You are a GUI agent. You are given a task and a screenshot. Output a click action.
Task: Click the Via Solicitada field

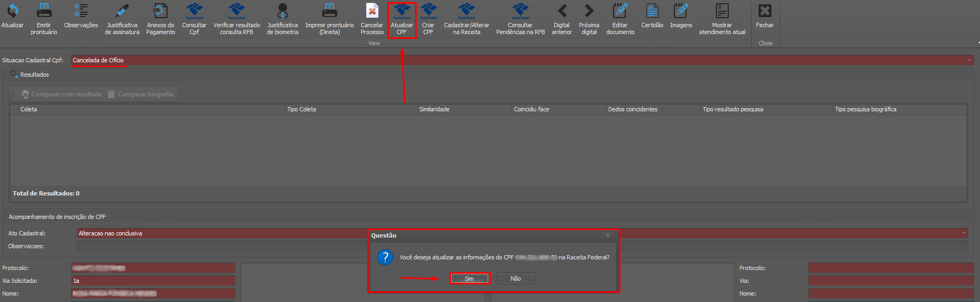pyautogui.click(x=153, y=281)
